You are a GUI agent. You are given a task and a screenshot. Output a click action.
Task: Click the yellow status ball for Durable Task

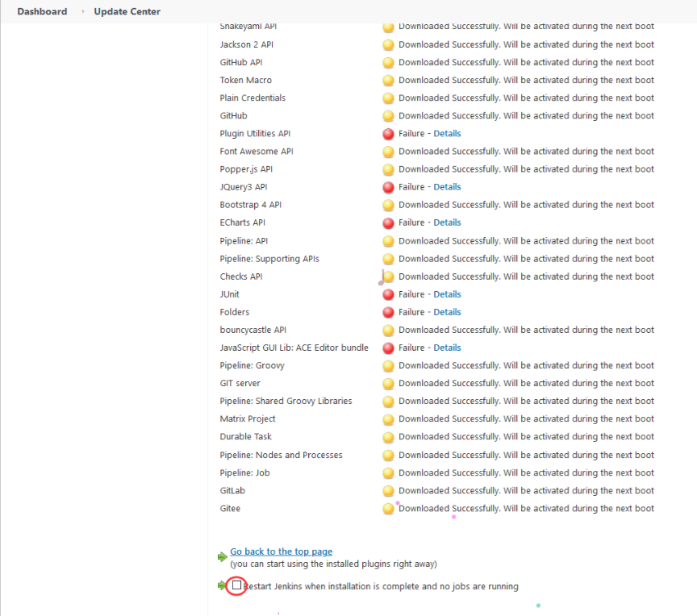coord(388,437)
